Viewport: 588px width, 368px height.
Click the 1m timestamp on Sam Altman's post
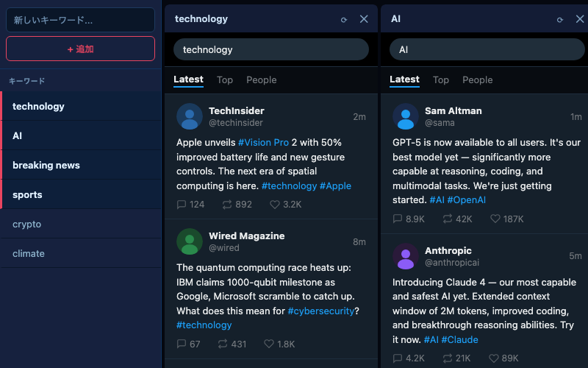tap(576, 117)
